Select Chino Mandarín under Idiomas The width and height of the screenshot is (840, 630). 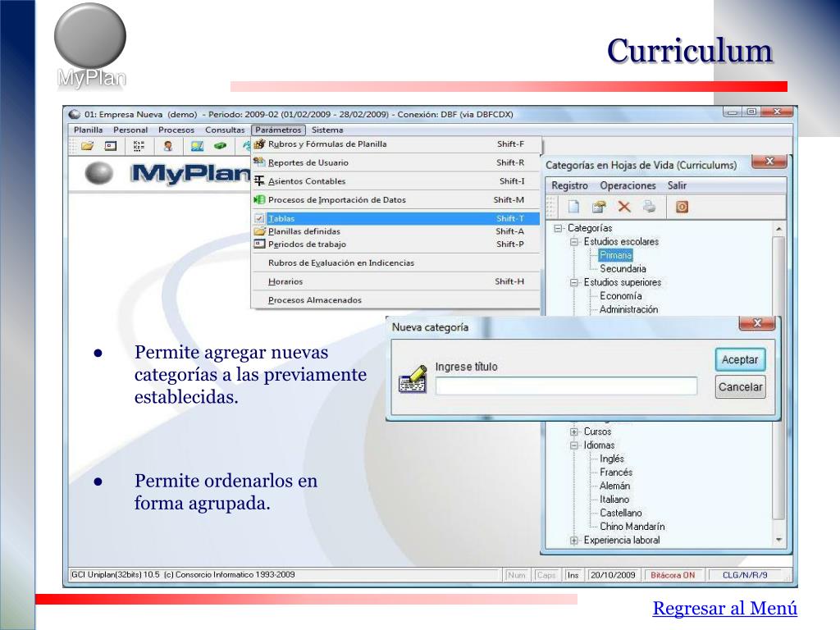point(632,527)
